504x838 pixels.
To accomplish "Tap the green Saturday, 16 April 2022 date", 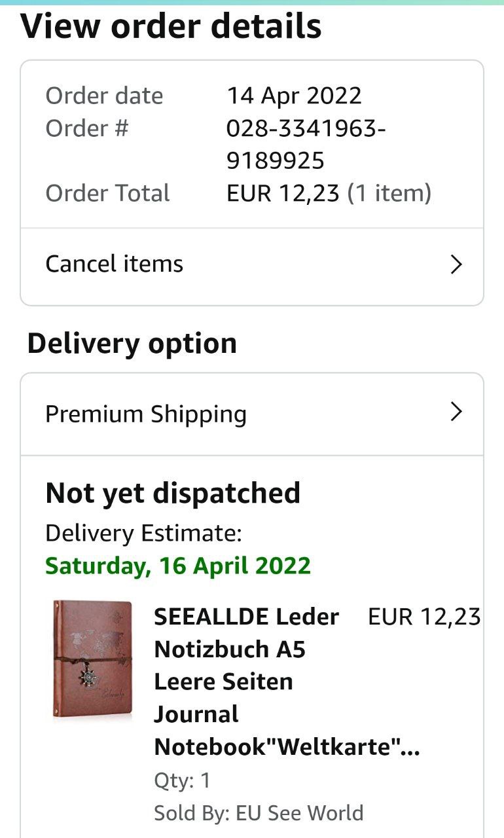I will (x=178, y=566).
